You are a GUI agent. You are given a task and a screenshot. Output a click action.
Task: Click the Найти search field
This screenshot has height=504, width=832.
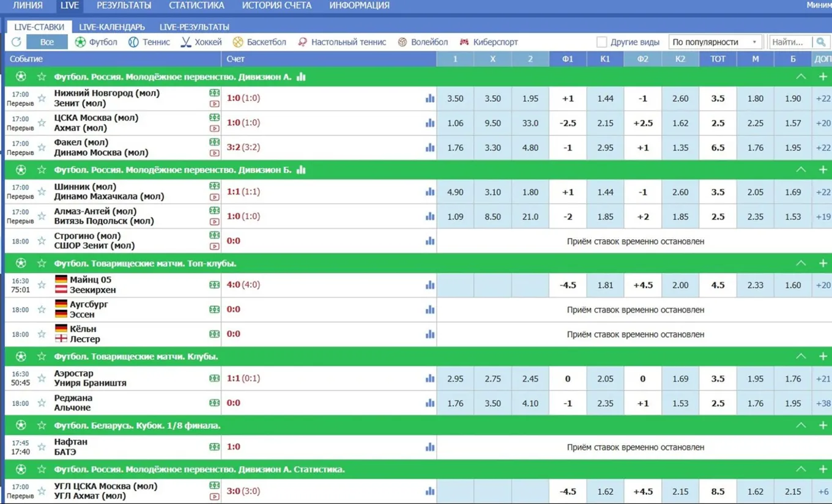click(x=790, y=42)
